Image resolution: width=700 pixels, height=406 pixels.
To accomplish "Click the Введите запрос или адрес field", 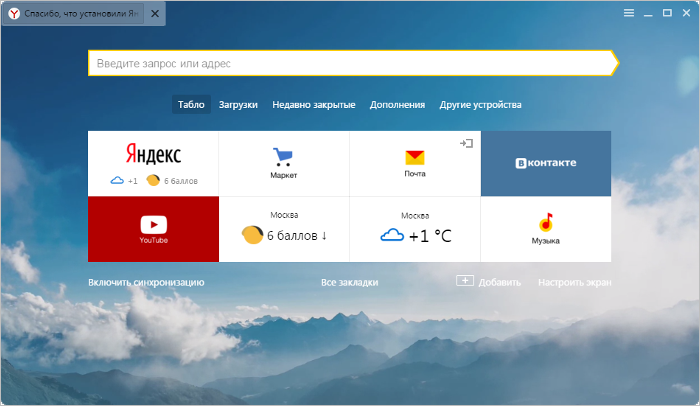I will click(x=353, y=63).
